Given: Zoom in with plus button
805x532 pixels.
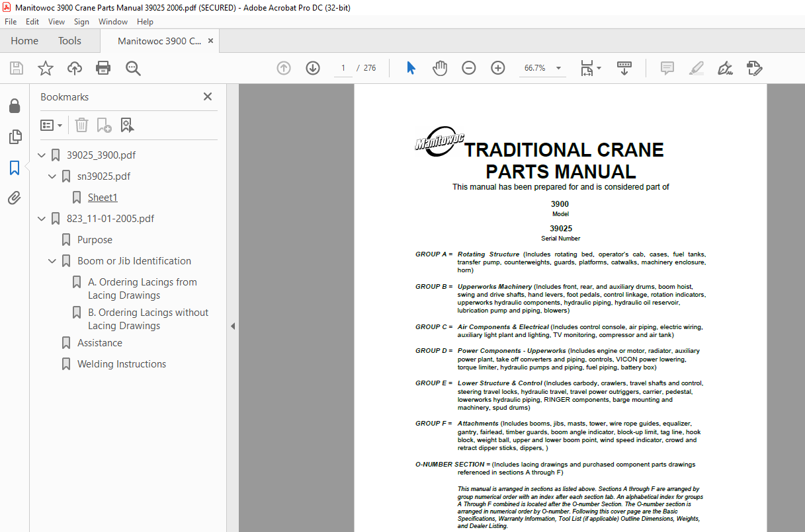Looking at the screenshot, I should pyautogui.click(x=498, y=68).
